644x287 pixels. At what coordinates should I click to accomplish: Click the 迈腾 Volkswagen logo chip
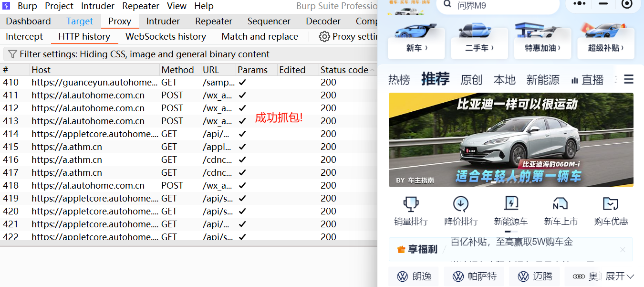coord(535,276)
